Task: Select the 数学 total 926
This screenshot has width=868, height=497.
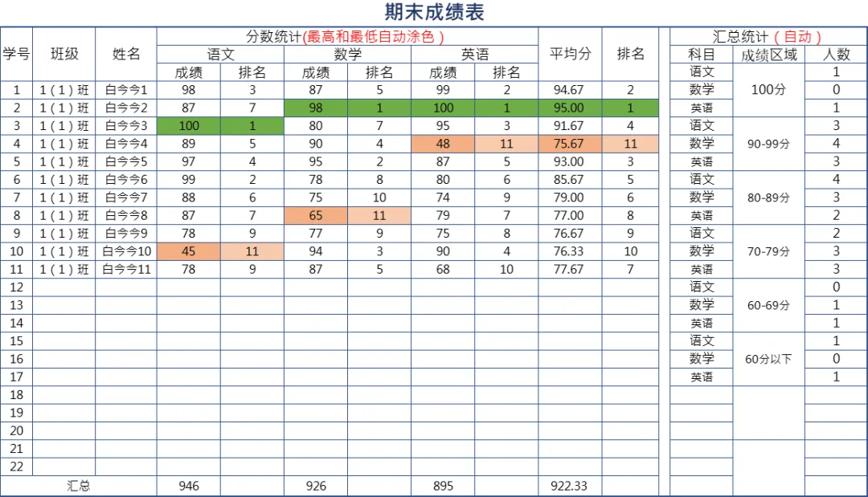Action: (316, 486)
